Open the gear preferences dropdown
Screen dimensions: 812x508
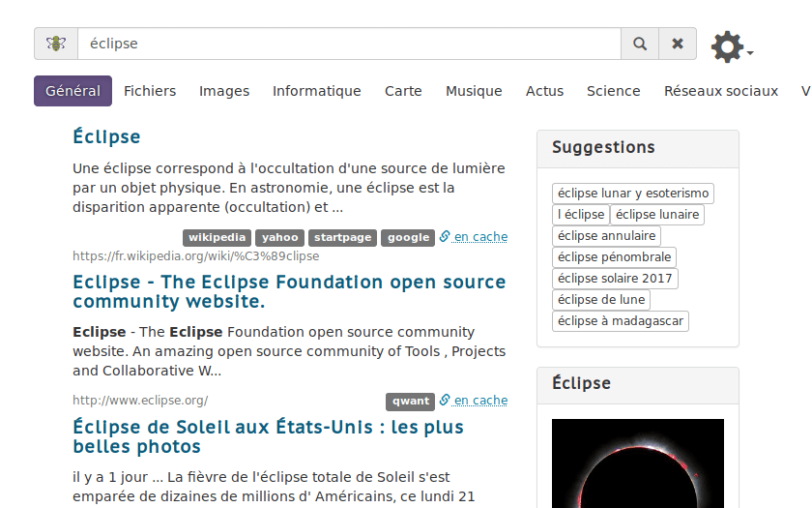(731, 46)
